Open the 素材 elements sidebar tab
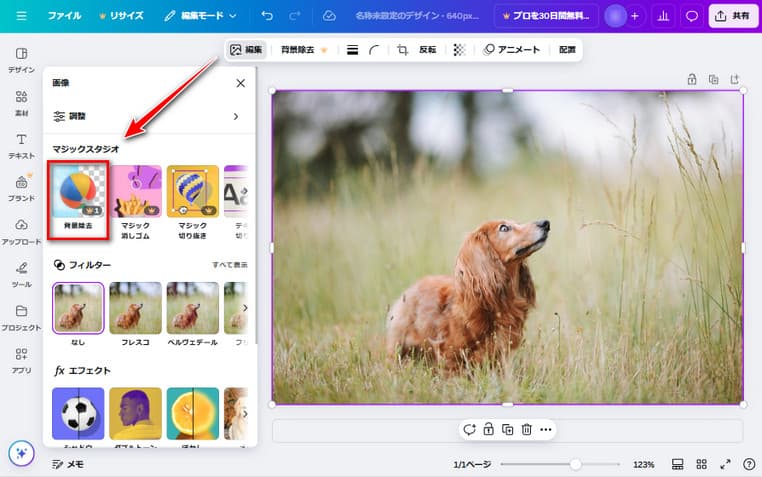The width and height of the screenshot is (762, 477). tap(21, 103)
